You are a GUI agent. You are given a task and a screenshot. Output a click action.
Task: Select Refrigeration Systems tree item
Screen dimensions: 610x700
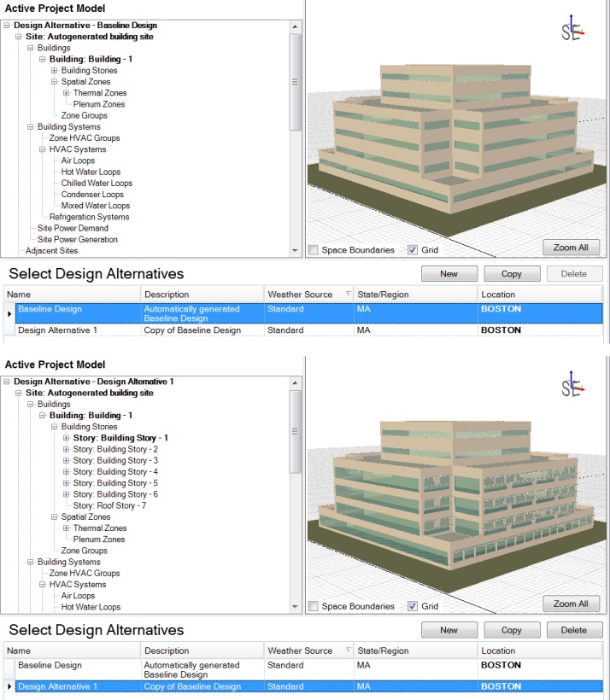point(90,217)
